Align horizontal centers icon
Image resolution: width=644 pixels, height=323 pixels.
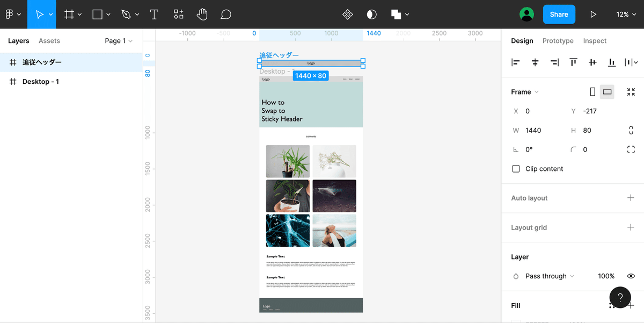535,62
